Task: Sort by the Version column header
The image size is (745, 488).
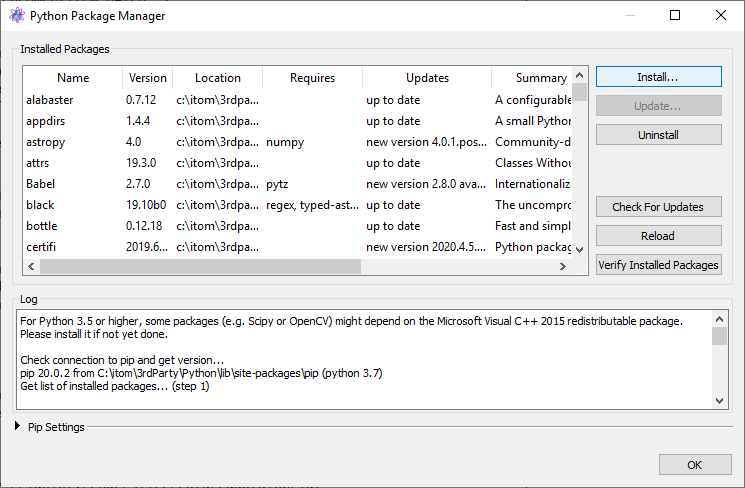Action: click(148, 77)
